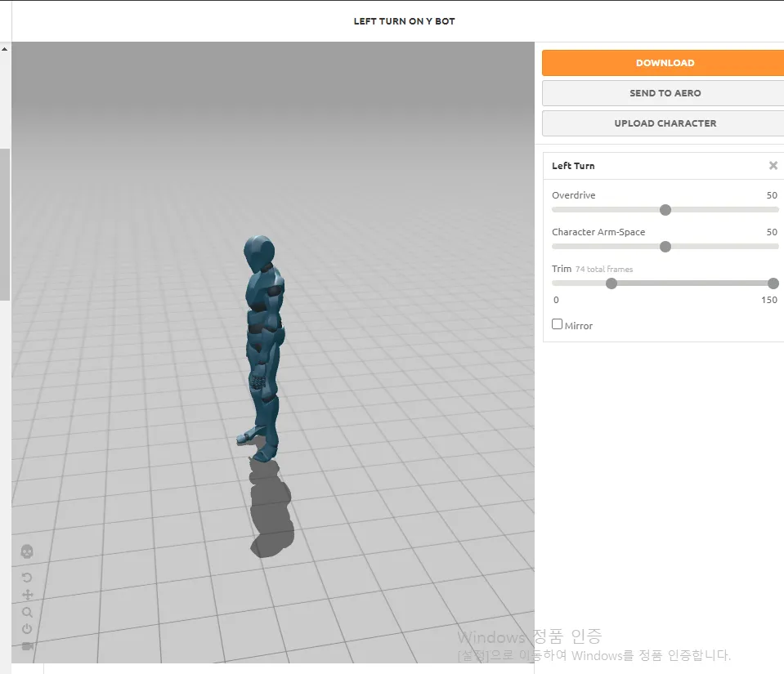The width and height of the screenshot is (784, 674).
Task: Click the Character Arm-Space label
Action: click(598, 232)
